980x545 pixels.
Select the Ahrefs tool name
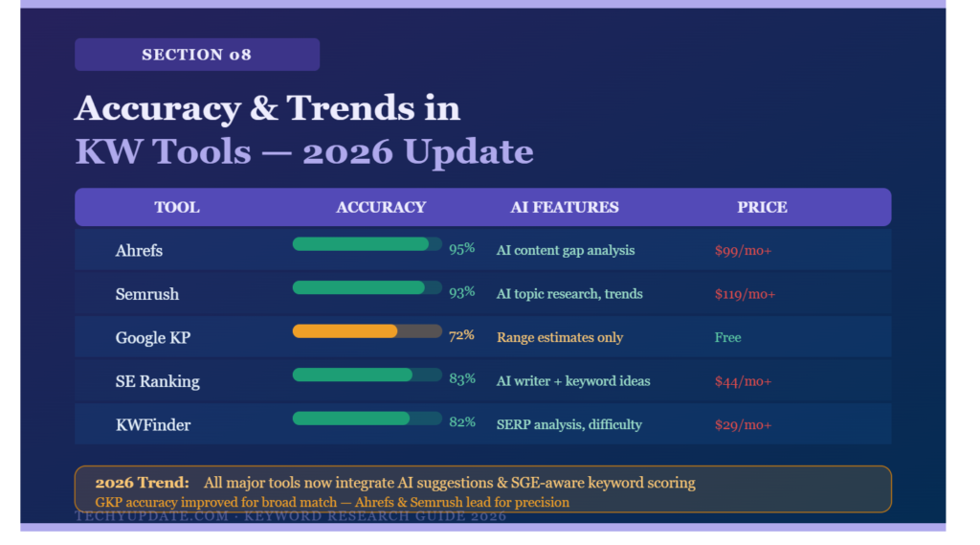coord(139,250)
